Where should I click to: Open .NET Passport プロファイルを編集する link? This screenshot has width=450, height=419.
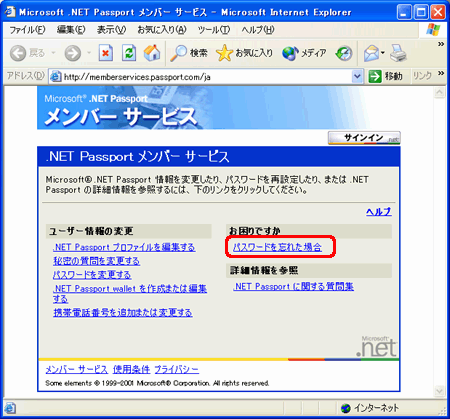click(x=124, y=247)
